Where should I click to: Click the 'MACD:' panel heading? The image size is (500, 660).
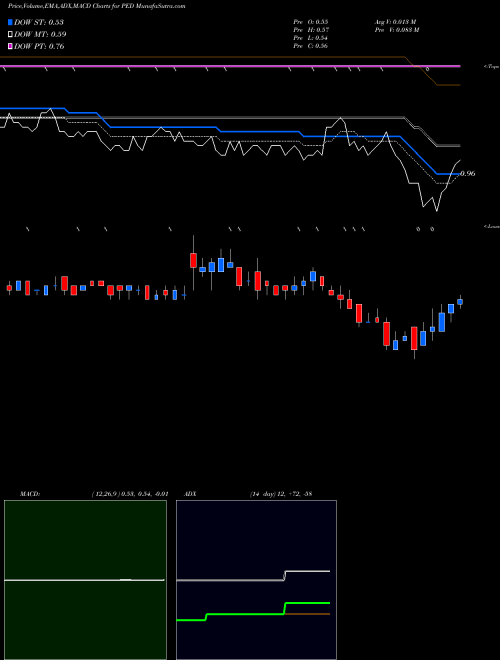coord(30,494)
